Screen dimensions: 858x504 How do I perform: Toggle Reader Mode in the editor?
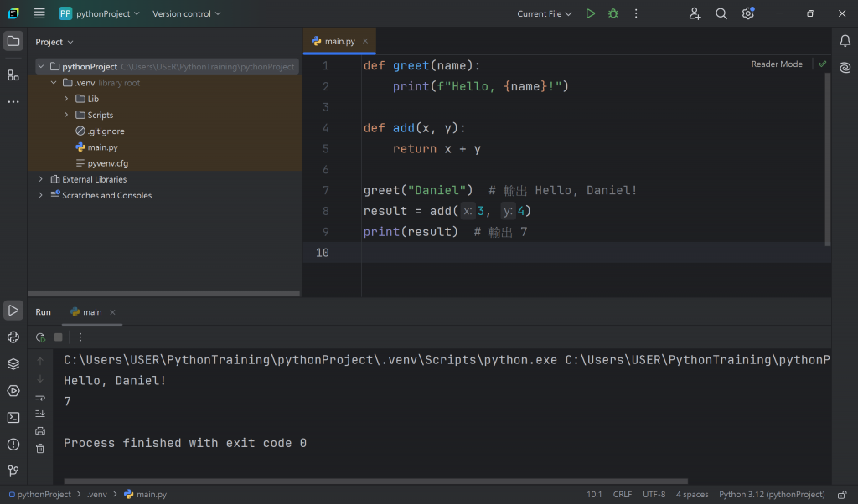pyautogui.click(x=776, y=64)
